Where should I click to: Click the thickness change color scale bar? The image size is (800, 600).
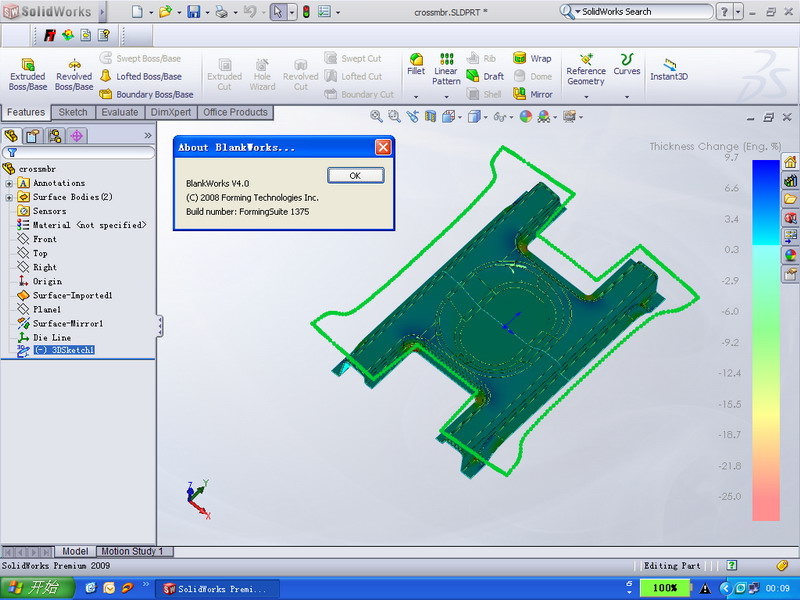766,340
